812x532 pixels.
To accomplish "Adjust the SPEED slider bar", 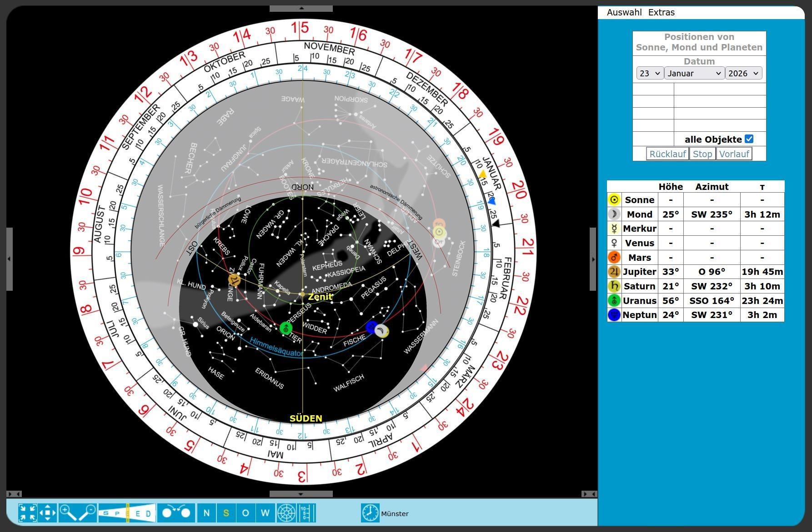I will pyautogui.click(x=127, y=513).
